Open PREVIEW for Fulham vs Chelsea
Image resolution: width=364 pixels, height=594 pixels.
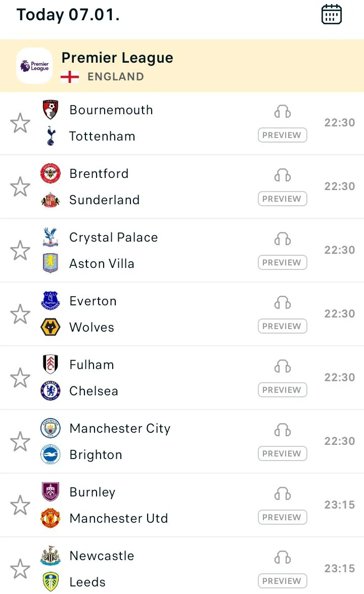click(x=282, y=390)
